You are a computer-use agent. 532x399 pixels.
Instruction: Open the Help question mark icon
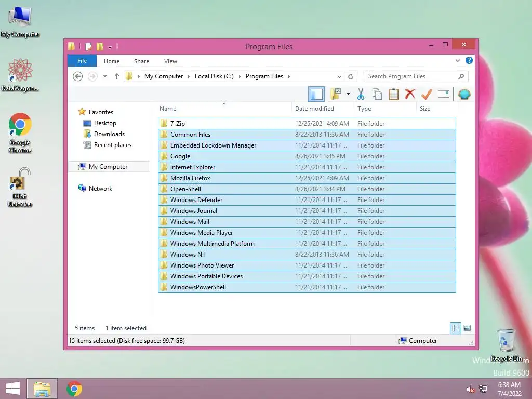[469, 60]
